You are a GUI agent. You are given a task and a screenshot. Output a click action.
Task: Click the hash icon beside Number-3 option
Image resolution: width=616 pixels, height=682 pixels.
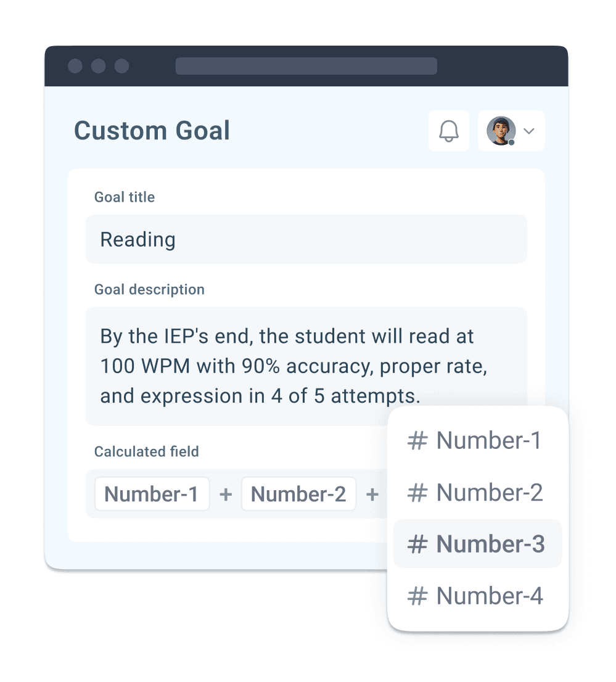pos(417,544)
